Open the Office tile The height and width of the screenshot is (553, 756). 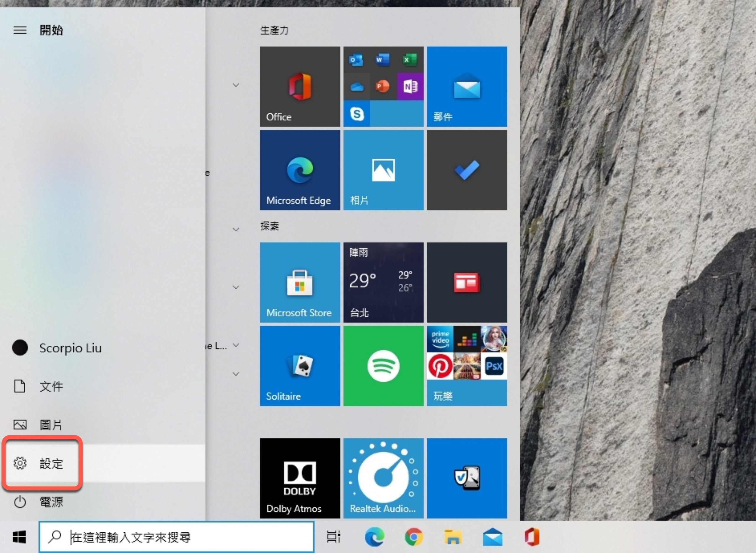click(299, 86)
